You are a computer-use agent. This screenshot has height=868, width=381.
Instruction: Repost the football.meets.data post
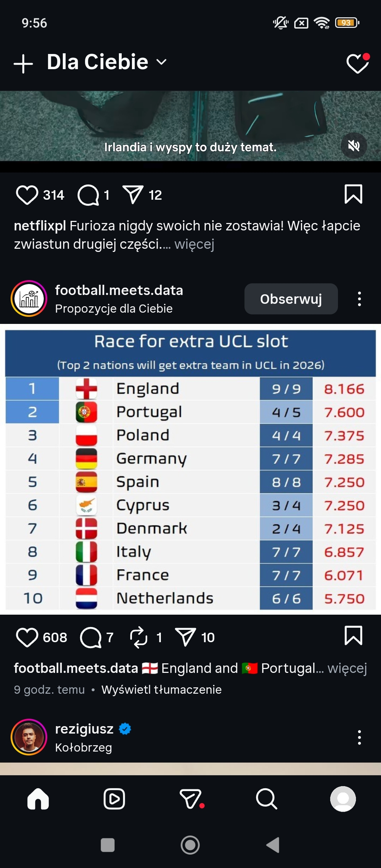(x=139, y=637)
